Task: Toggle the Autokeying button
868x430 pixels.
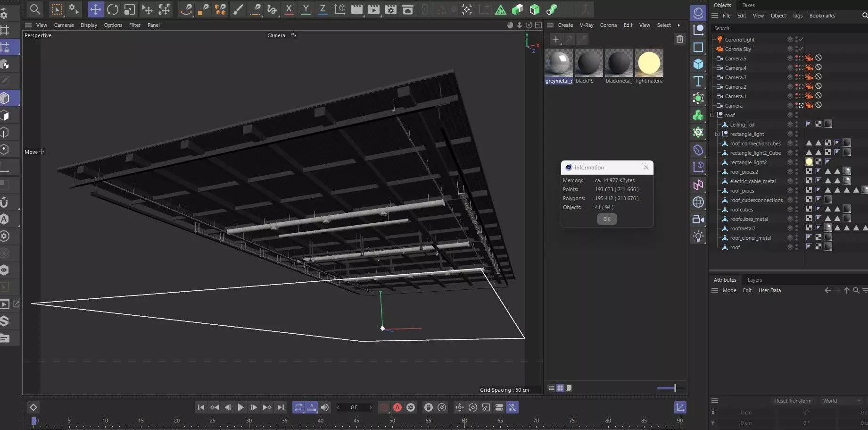Action: (x=397, y=407)
